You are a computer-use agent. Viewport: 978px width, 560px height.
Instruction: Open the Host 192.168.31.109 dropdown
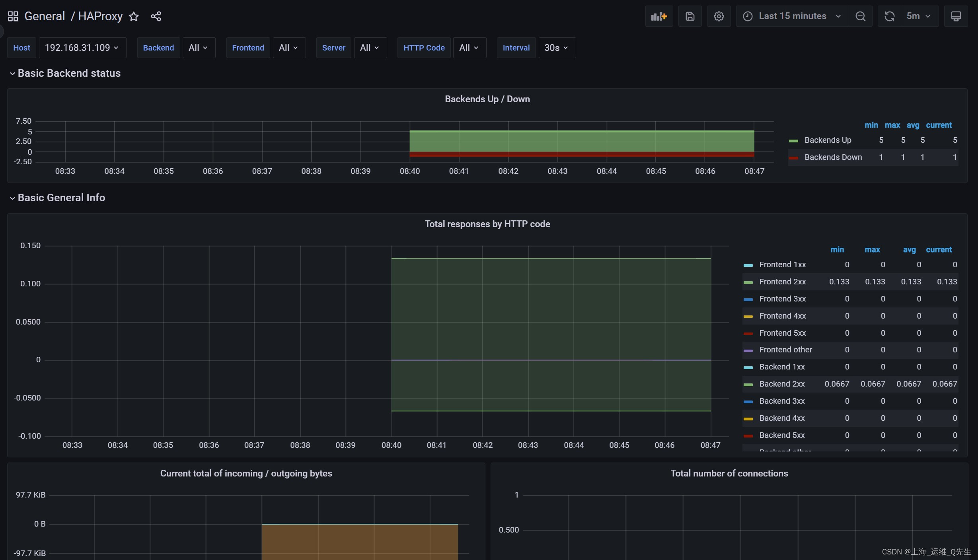click(x=82, y=48)
